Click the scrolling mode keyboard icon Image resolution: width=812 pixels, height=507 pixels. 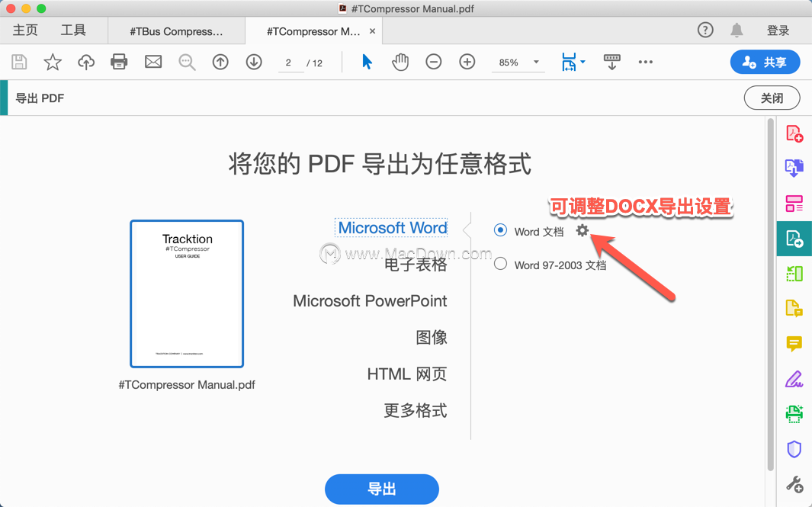[612, 63]
